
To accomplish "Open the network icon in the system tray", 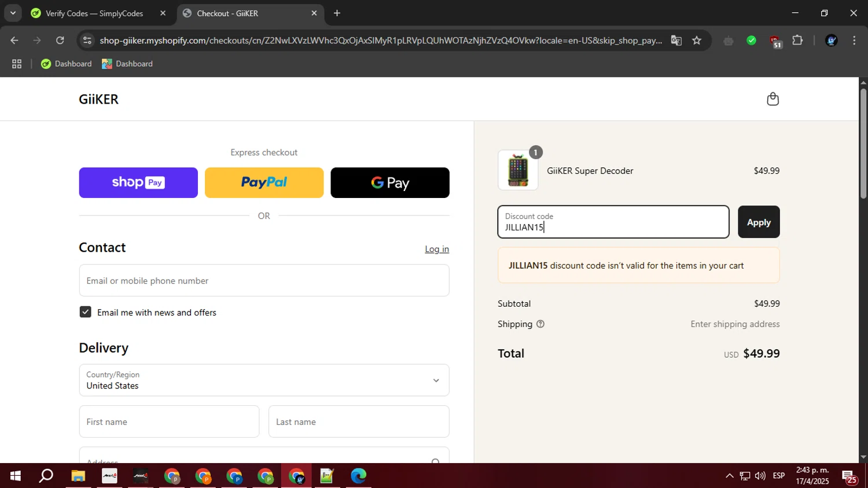I will click(x=745, y=476).
